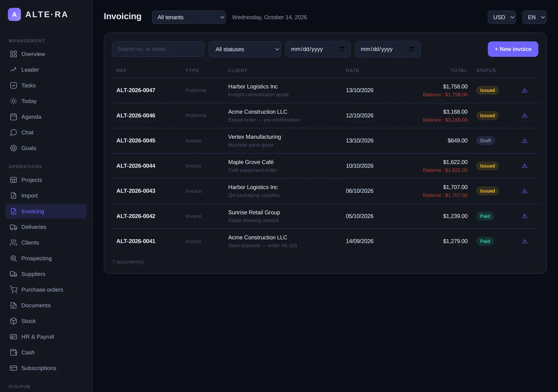Focus the search no. or client field
This screenshot has height=392, width=558.
pos(158,49)
